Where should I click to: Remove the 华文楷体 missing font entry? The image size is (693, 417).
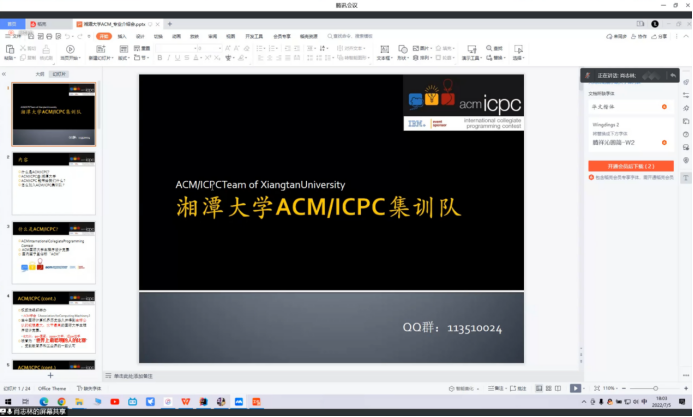664,107
